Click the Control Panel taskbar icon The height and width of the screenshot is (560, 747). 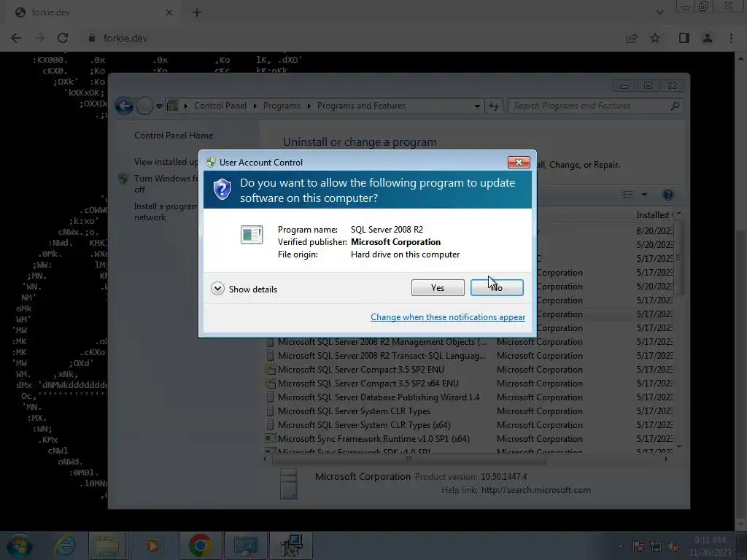click(x=245, y=545)
